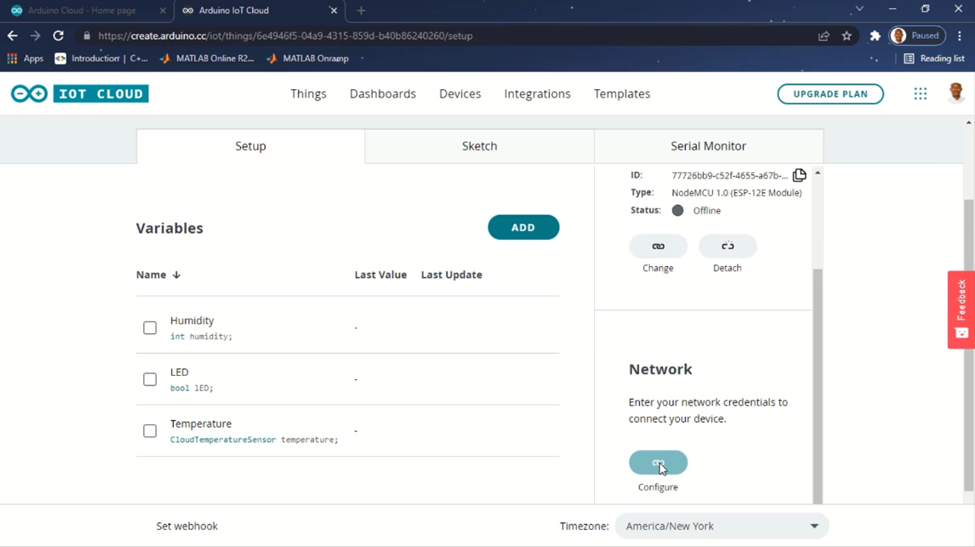Open new browser tab with plus icon
This screenshot has width=975, height=547.
pyautogui.click(x=361, y=11)
